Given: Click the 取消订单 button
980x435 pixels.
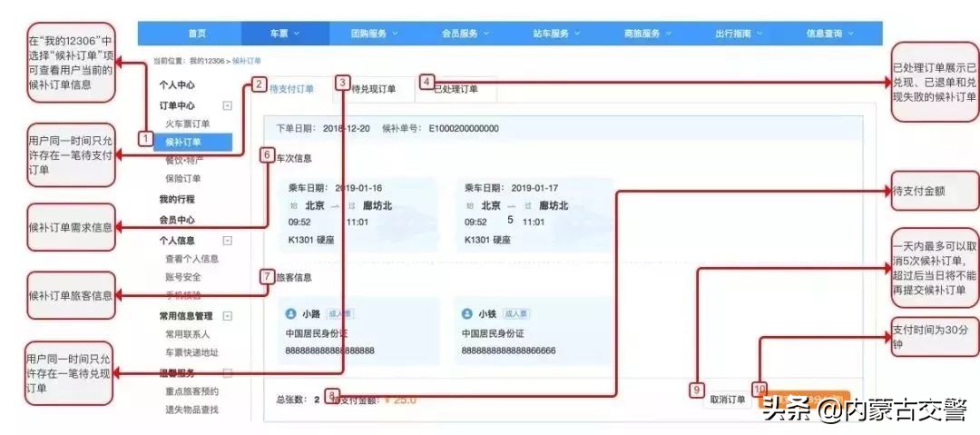Looking at the screenshot, I should coord(728,400).
